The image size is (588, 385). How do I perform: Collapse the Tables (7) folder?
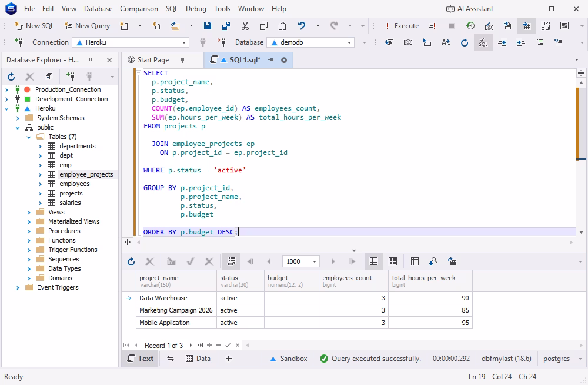[29, 137]
